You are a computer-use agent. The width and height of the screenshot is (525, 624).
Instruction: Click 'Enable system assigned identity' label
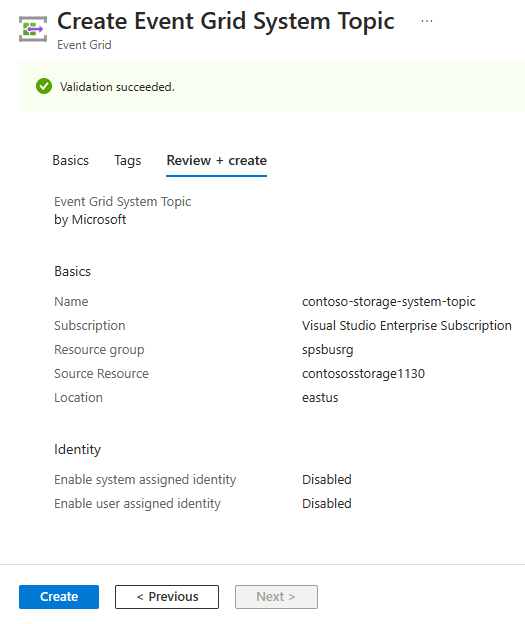(145, 480)
